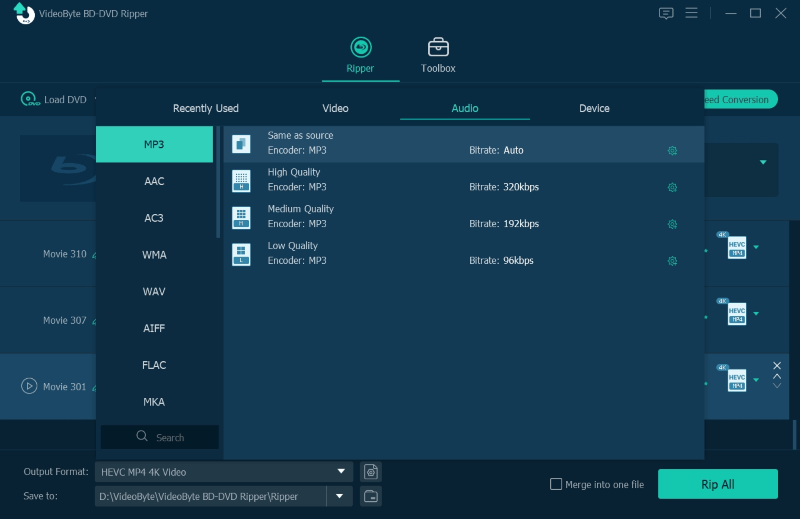
Task: Move Movie 301 down in the list
Action: pos(777,385)
